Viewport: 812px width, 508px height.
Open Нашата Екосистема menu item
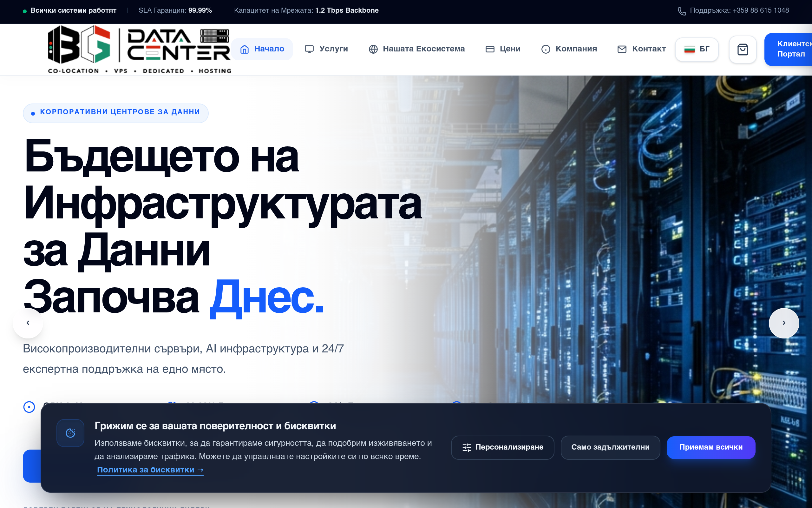tap(417, 49)
